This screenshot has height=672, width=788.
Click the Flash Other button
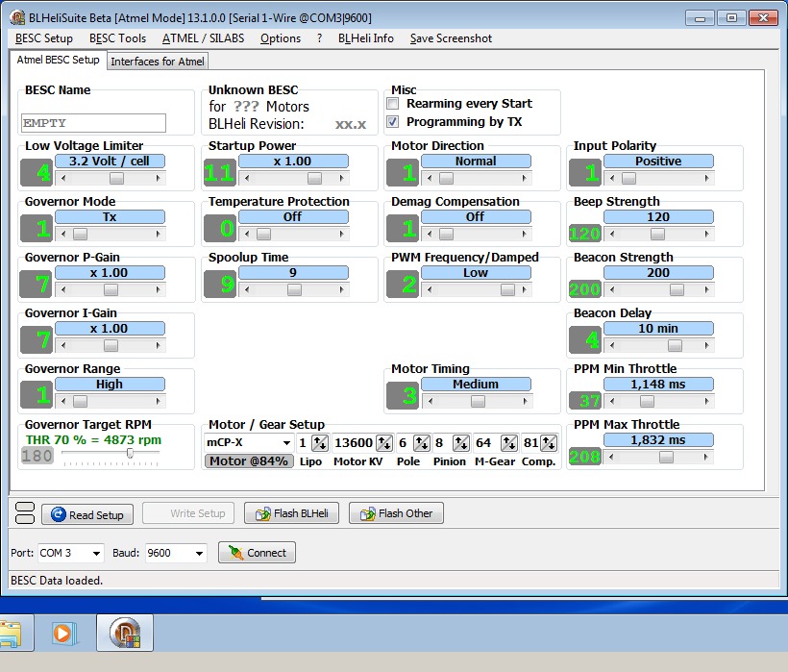[396, 513]
